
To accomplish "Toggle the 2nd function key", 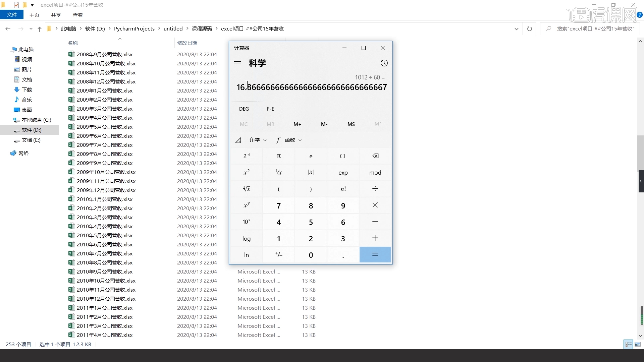I will pos(247,156).
